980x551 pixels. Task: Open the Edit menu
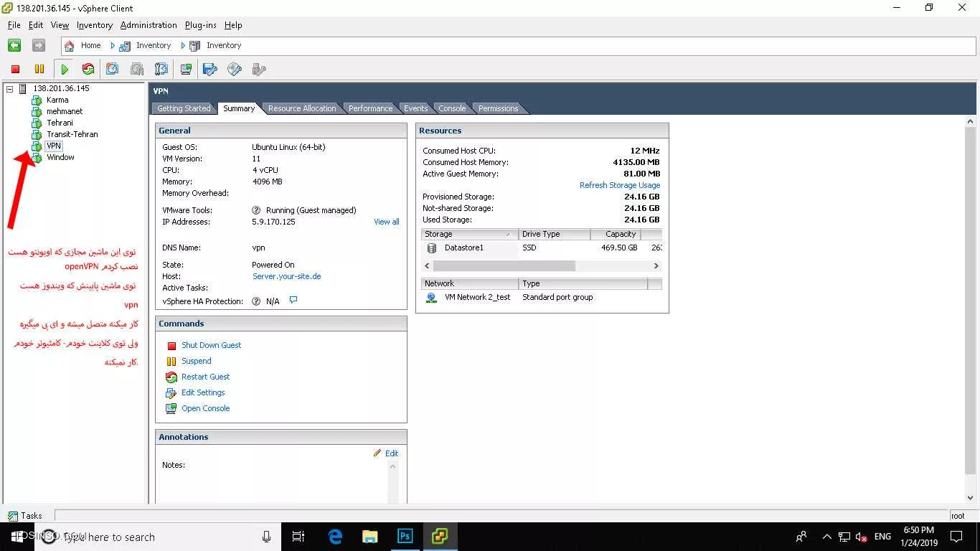36,25
